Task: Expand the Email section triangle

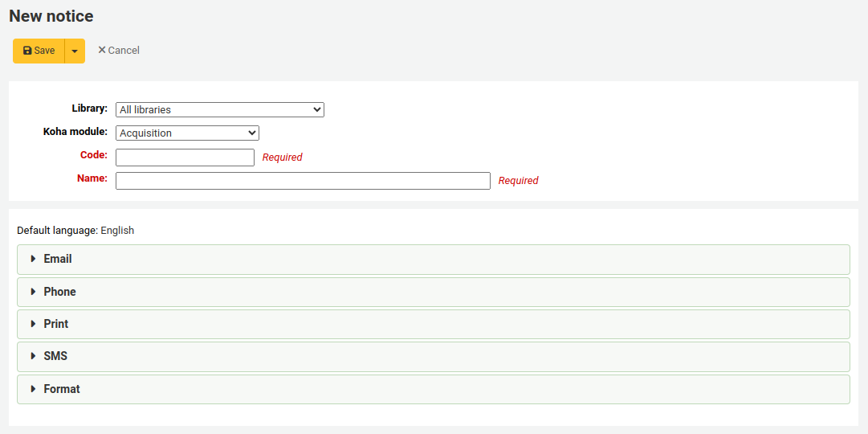Action: tap(33, 259)
